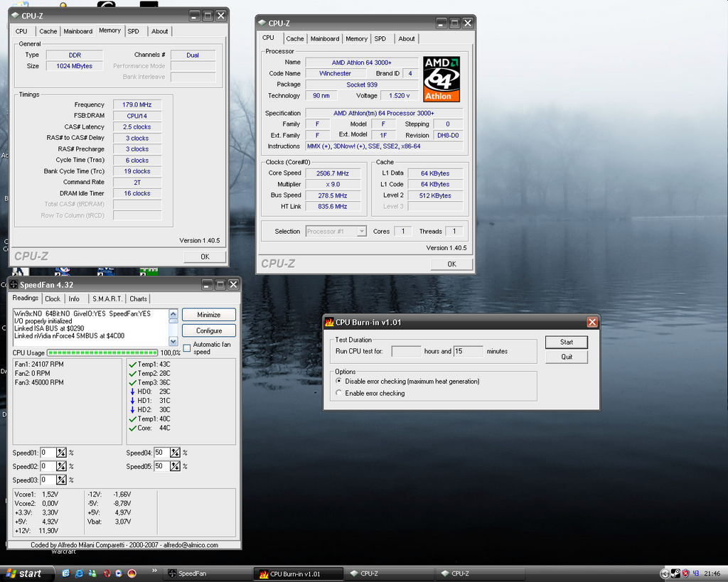Click the SpeedFan taskbar button

click(x=208, y=573)
